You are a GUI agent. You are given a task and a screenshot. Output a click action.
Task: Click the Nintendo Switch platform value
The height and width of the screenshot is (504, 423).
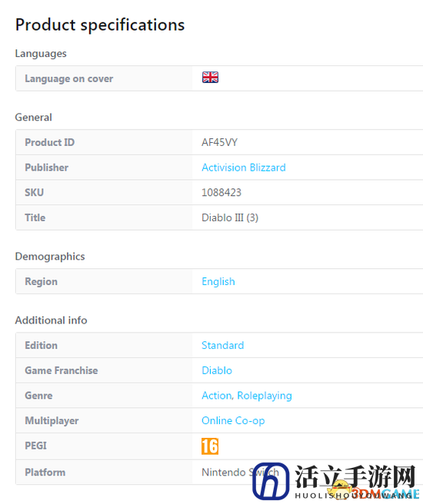[x=240, y=472]
